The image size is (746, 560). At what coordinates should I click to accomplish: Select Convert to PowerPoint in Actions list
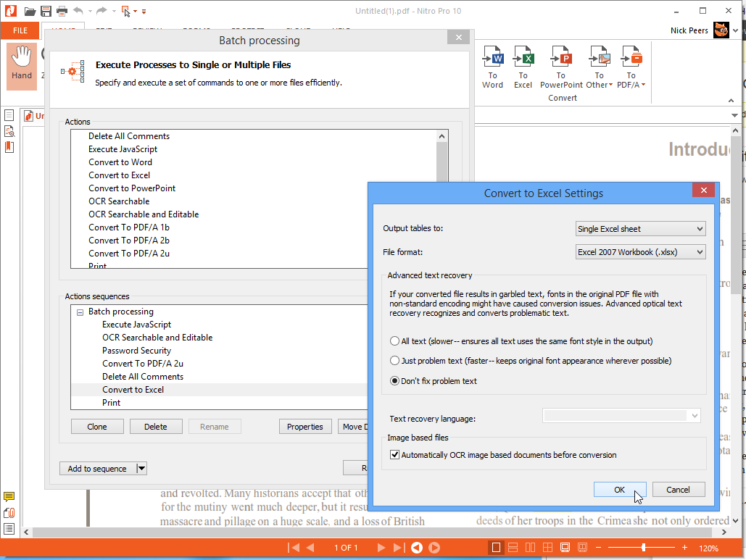point(132,188)
